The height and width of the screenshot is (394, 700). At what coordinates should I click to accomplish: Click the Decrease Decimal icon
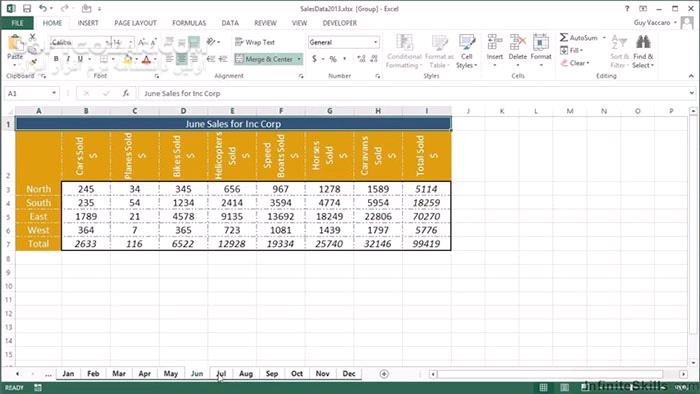[x=374, y=59]
